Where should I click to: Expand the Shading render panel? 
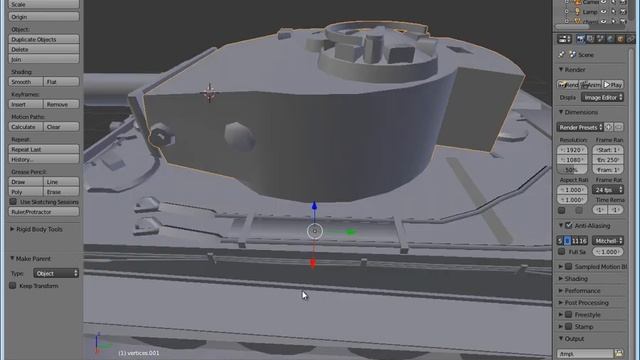coord(561,278)
